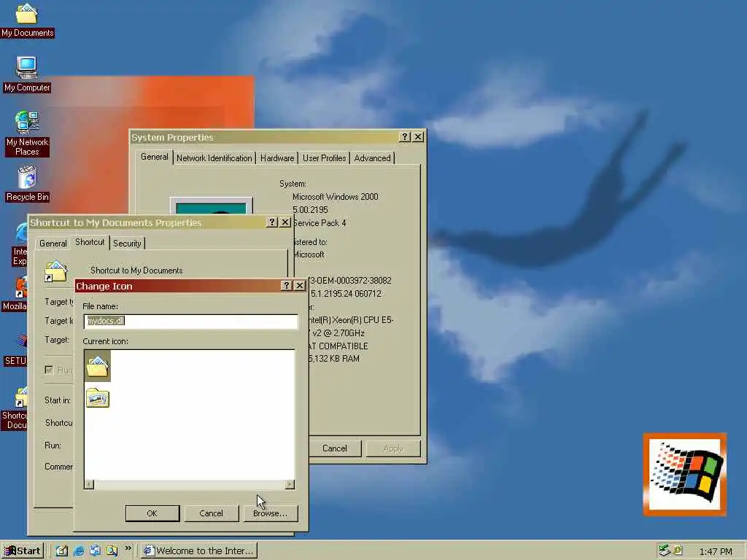747x560 pixels.
Task: Click Cancel in the Change Icon dialog
Action: [211, 513]
